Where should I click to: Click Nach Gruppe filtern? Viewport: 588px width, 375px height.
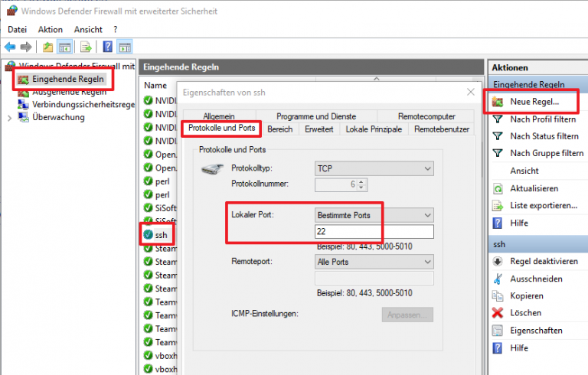coord(547,153)
